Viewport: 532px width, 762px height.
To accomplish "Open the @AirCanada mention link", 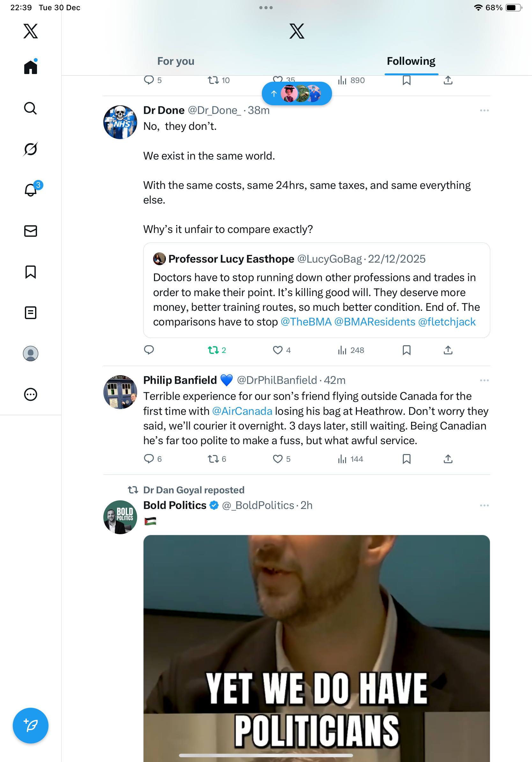I will coord(242,411).
